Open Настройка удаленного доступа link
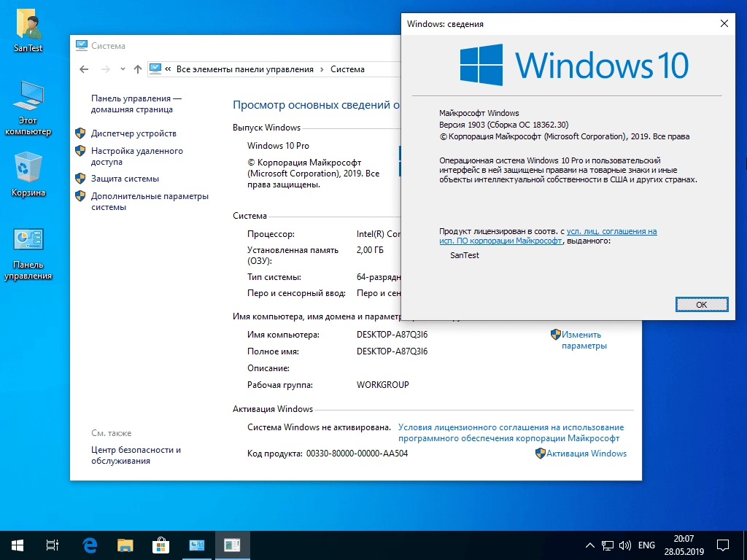The image size is (747, 560). pos(137,156)
